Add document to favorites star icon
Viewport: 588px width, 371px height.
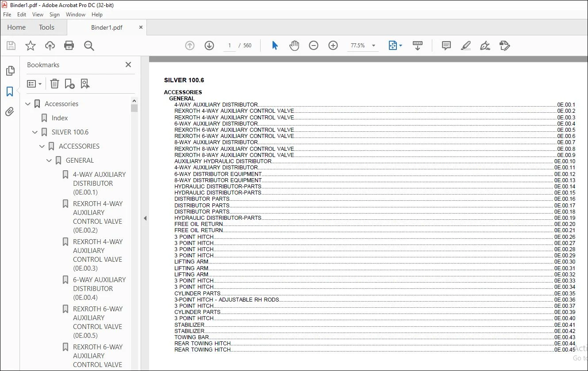point(31,46)
